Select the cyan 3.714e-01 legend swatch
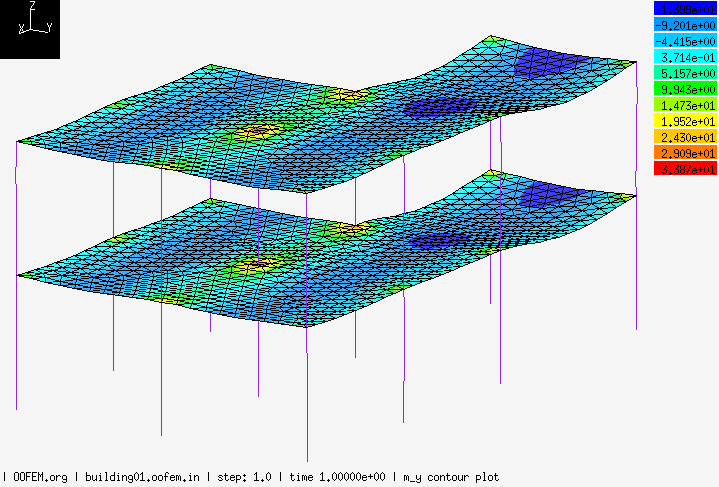This screenshot has width=719, height=487. [x=685, y=57]
